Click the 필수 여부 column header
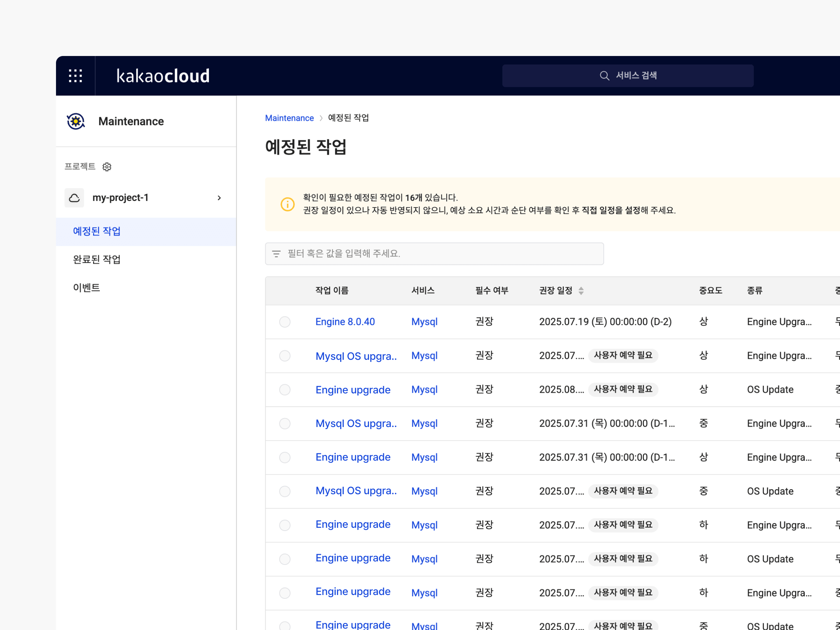 (492, 291)
